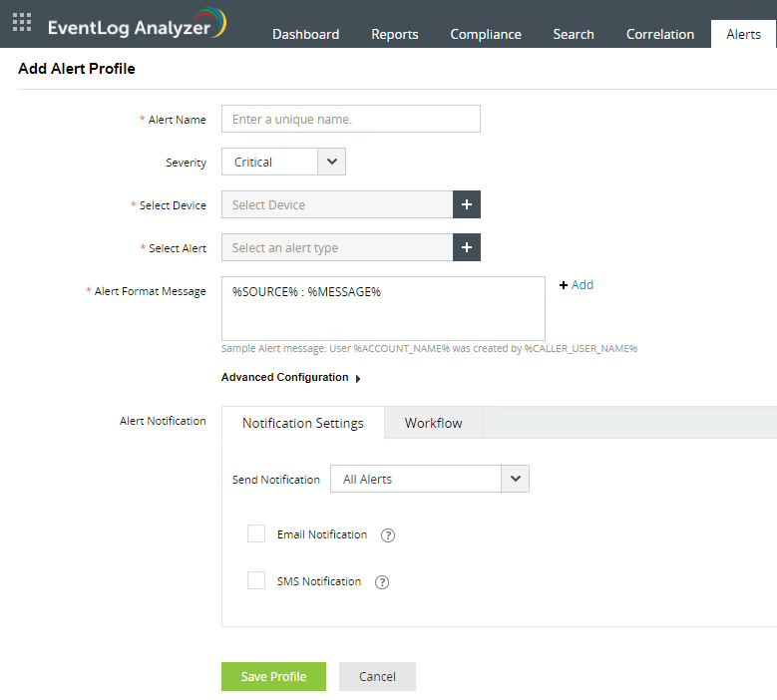This screenshot has width=777, height=700.
Task: Go to the Dashboard tab
Action: click(306, 34)
